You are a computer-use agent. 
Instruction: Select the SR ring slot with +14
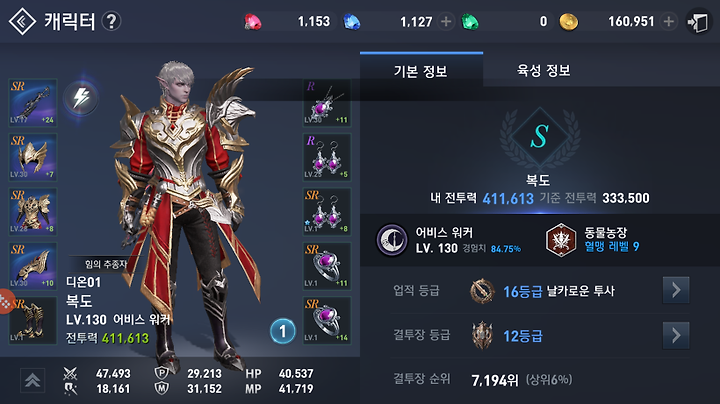[x=327, y=320]
